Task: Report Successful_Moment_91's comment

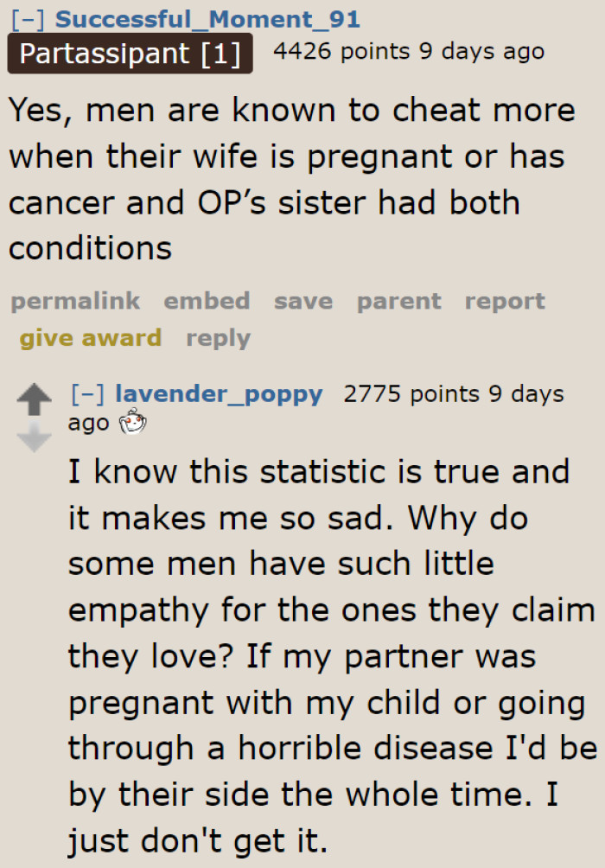Action: (505, 301)
